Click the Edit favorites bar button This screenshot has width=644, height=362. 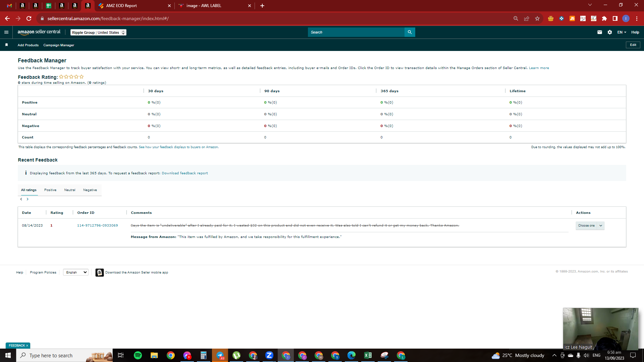[x=633, y=45]
